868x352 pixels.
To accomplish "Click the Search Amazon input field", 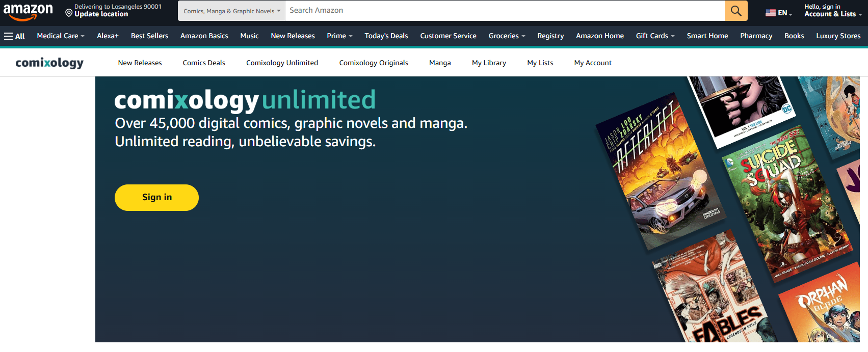I will point(505,11).
